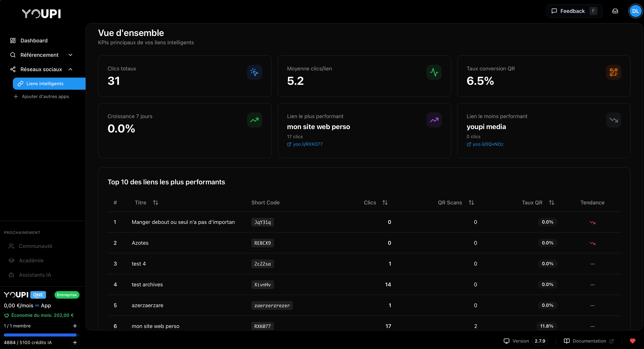Open the inbox notifications icon
This screenshot has width=644, height=349.
click(615, 11)
